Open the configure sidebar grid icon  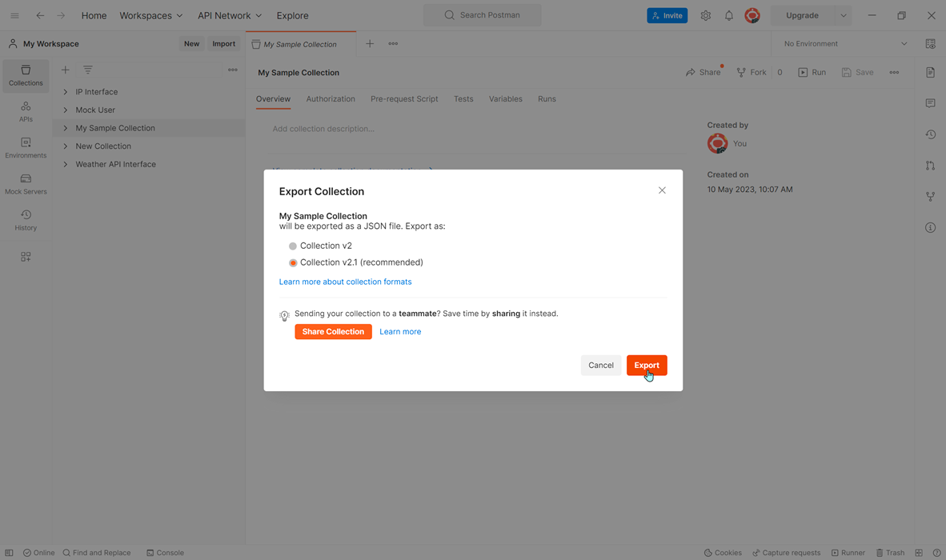click(x=26, y=257)
